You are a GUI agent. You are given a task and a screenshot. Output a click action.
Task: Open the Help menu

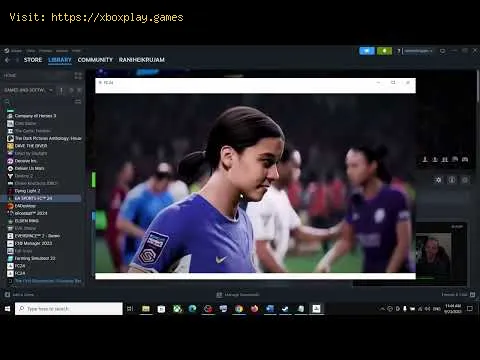click(76, 51)
